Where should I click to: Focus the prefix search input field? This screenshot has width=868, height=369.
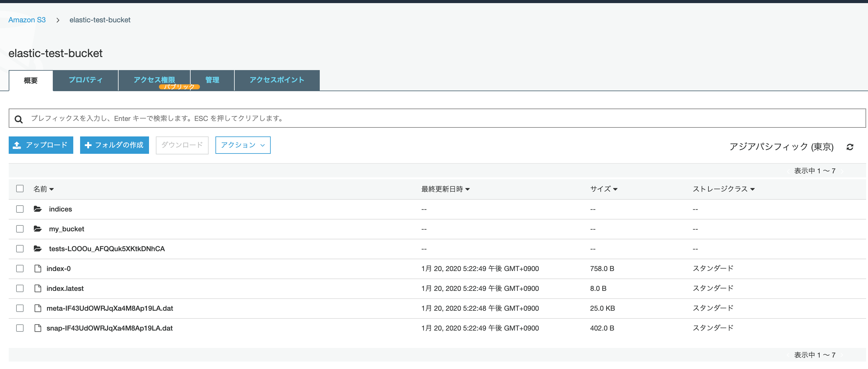(437, 118)
